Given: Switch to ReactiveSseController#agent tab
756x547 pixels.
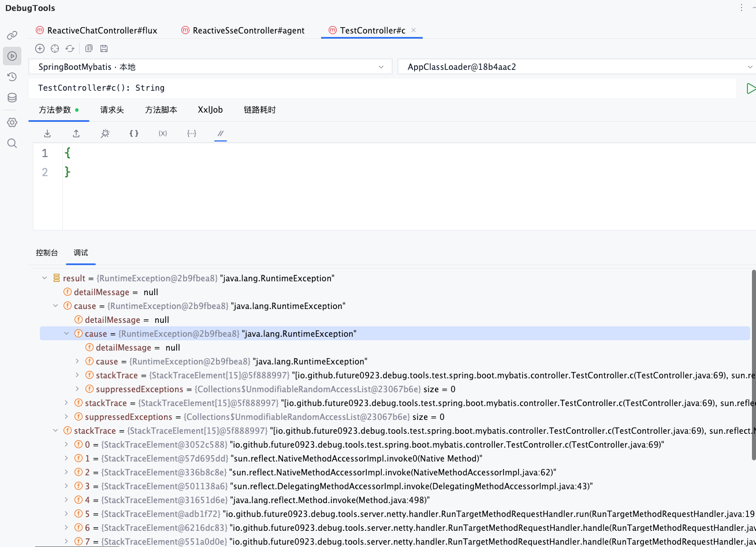Looking at the screenshot, I should [243, 30].
